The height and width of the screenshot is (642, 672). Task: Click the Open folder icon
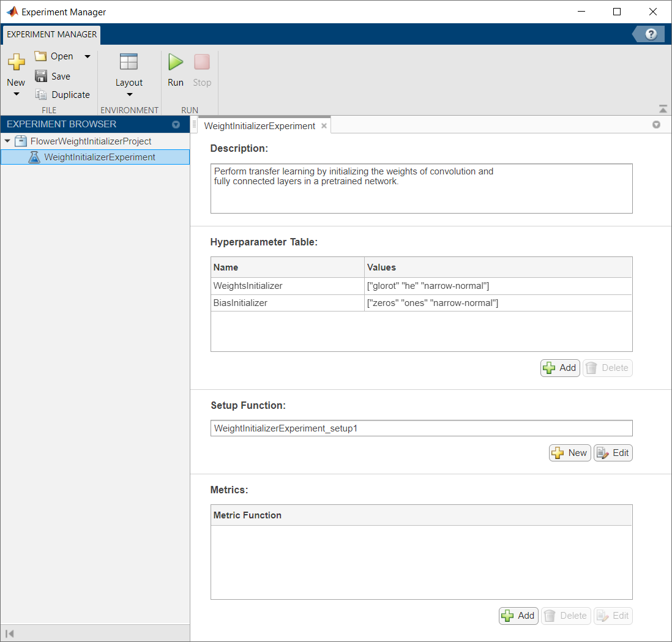click(40, 56)
